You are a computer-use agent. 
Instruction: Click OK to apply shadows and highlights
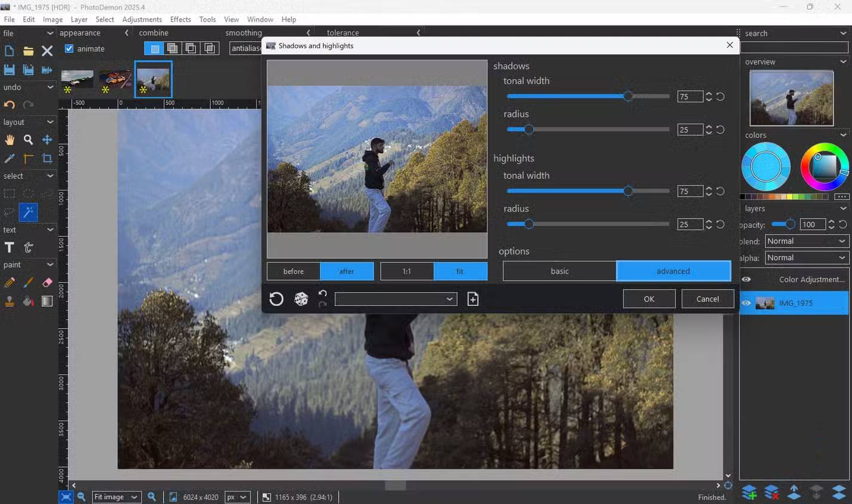tap(649, 299)
